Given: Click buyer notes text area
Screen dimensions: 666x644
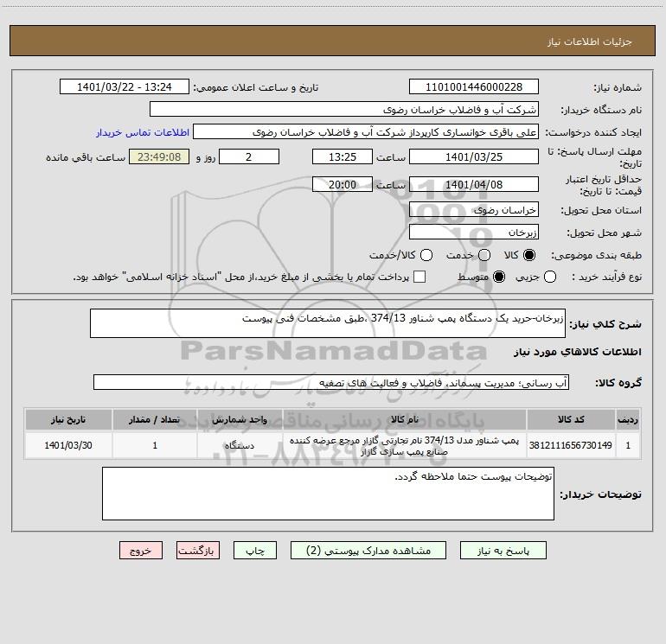Looking at the screenshot, I should pos(328,494).
